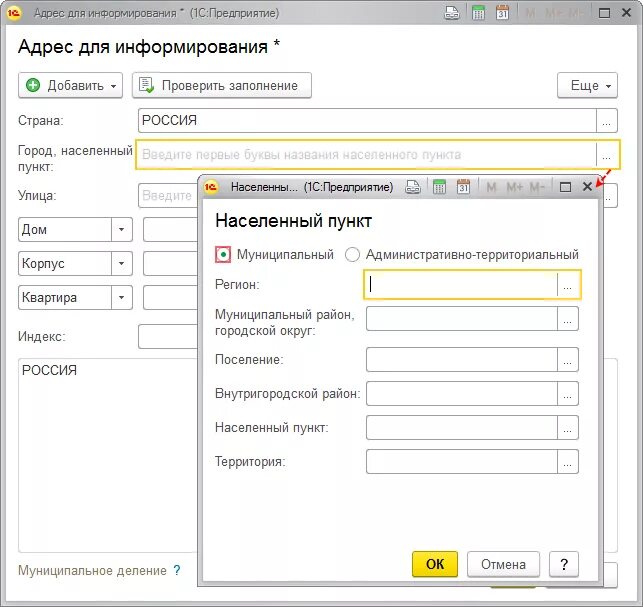Click the Квартира number input field

(x=171, y=297)
